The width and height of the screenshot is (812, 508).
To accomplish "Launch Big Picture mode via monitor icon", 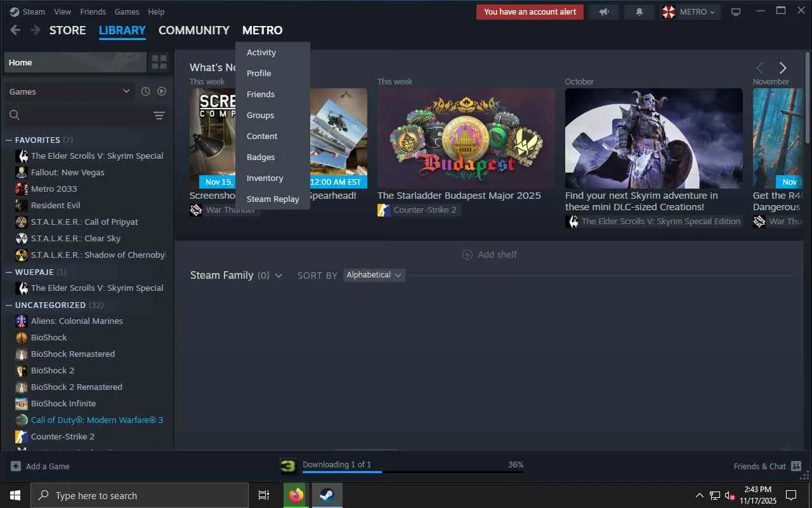I will [x=736, y=12].
